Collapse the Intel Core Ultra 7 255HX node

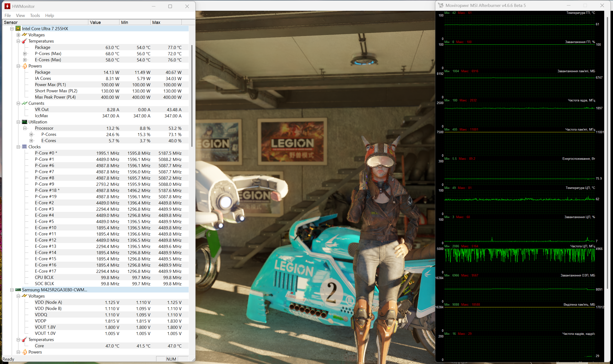click(x=12, y=29)
